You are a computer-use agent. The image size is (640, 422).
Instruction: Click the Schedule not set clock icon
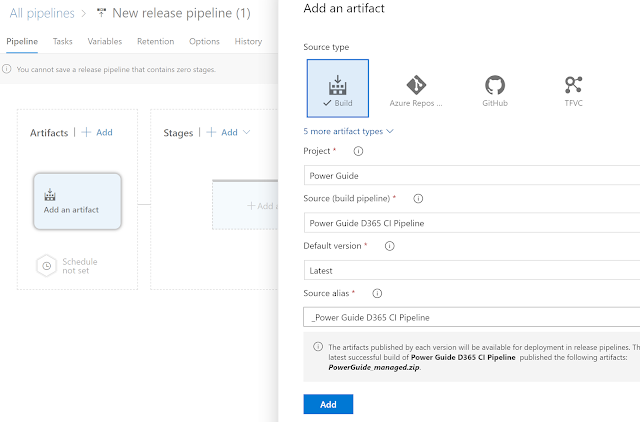[45, 266]
